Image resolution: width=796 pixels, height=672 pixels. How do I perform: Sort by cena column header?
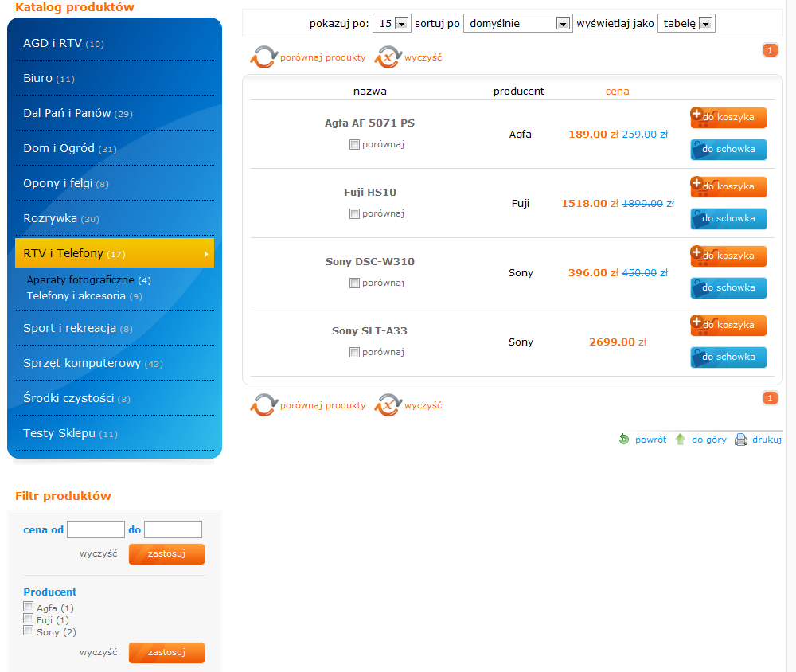click(618, 92)
